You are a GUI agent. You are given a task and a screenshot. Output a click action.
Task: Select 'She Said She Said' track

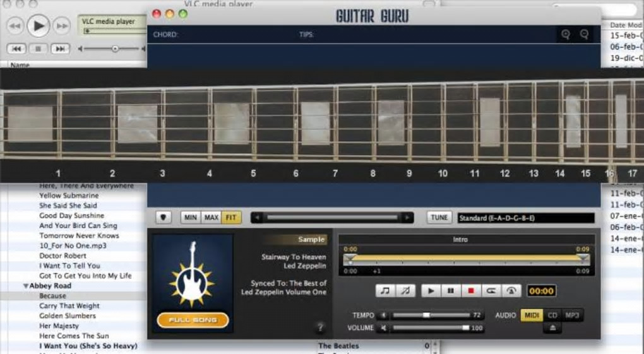[x=68, y=205]
